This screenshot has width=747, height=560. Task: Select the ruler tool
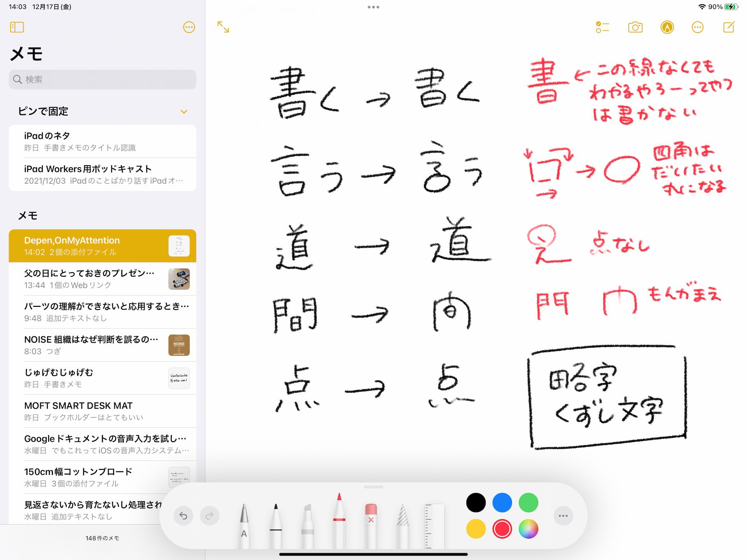pos(434,526)
